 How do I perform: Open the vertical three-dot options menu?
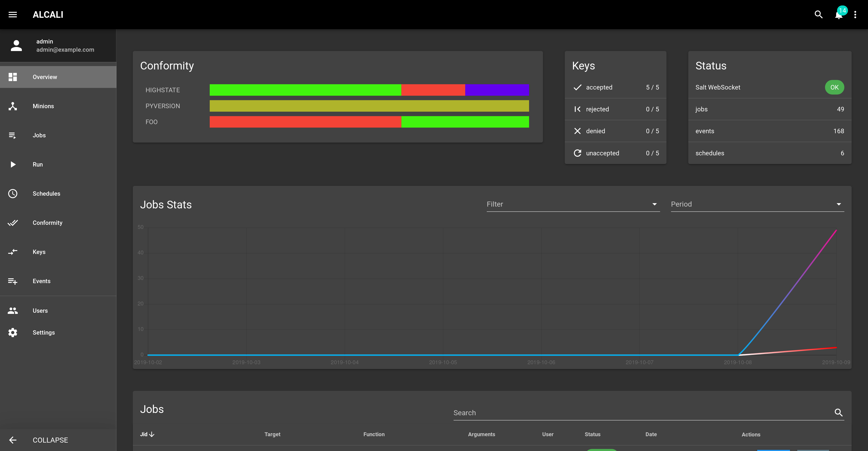coord(855,15)
